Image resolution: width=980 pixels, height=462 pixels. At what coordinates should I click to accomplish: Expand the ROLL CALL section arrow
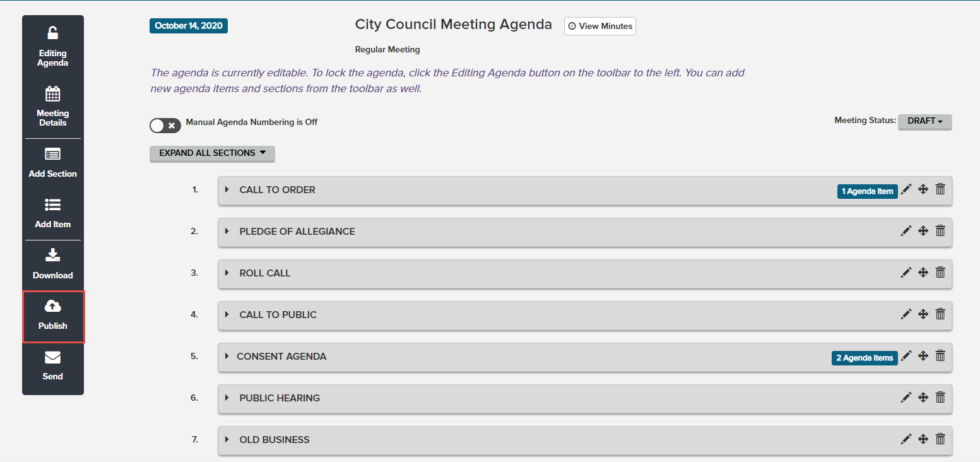pyautogui.click(x=227, y=273)
